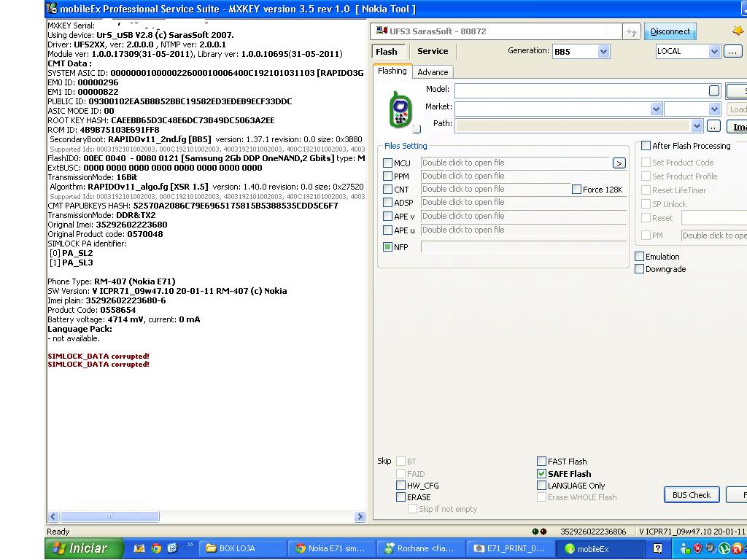
Task: Click the first quick launch icon
Action: tap(139, 548)
